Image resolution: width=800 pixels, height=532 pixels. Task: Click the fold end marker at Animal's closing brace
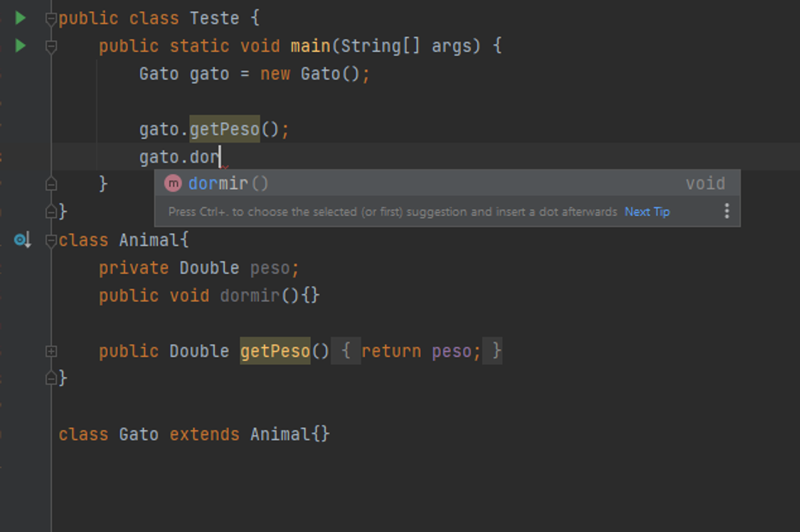(51, 378)
